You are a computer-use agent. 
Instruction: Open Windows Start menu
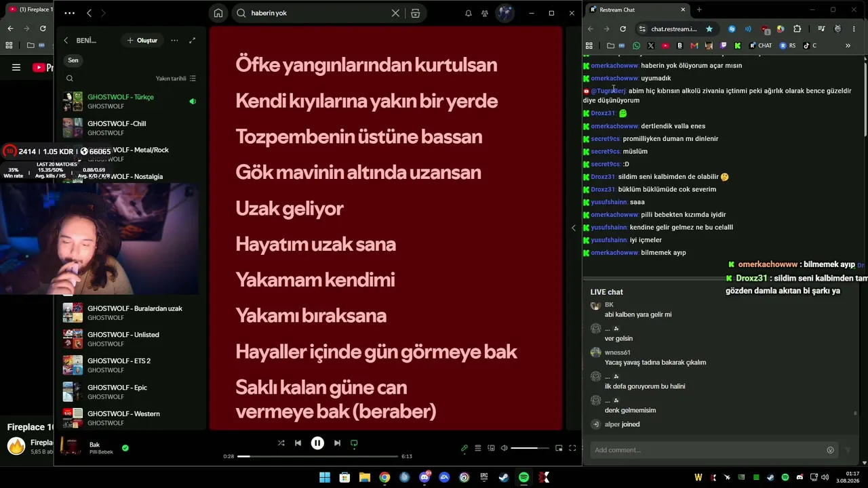[x=325, y=478]
